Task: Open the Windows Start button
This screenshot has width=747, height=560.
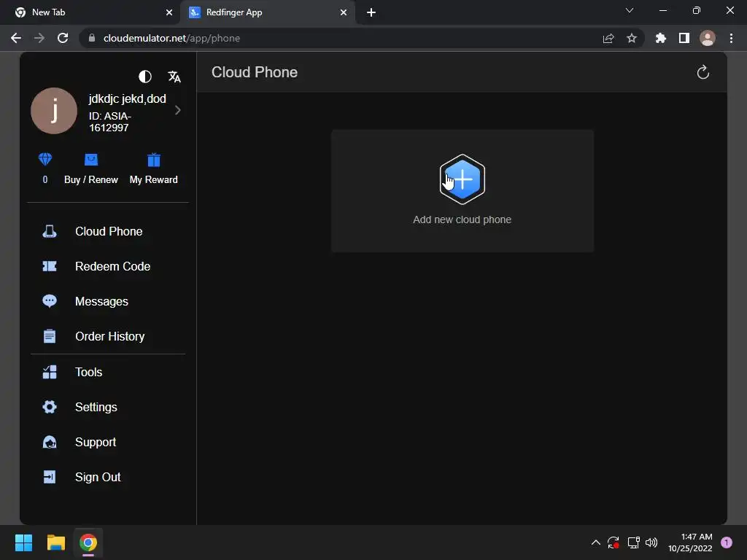Action: (23, 542)
